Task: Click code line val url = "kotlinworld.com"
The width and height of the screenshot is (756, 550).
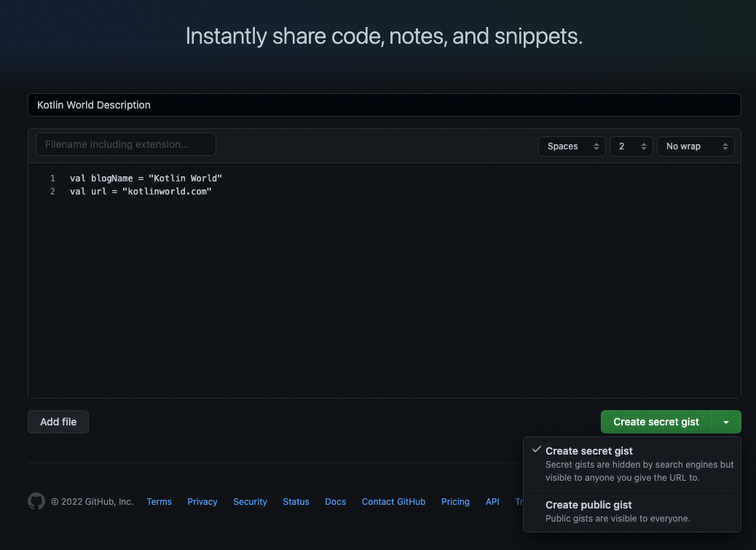Action: tap(141, 192)
